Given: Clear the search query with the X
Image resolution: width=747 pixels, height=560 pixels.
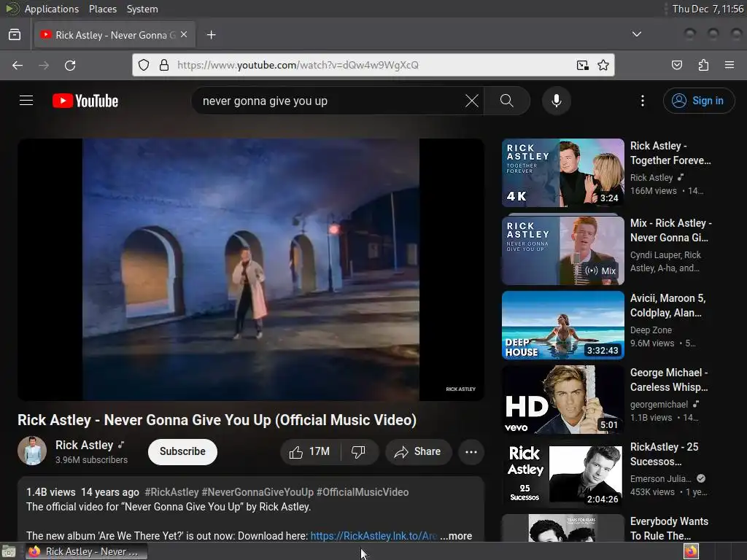Looking at the screenshot, I should pyautogui.click(x=471, y=101).
